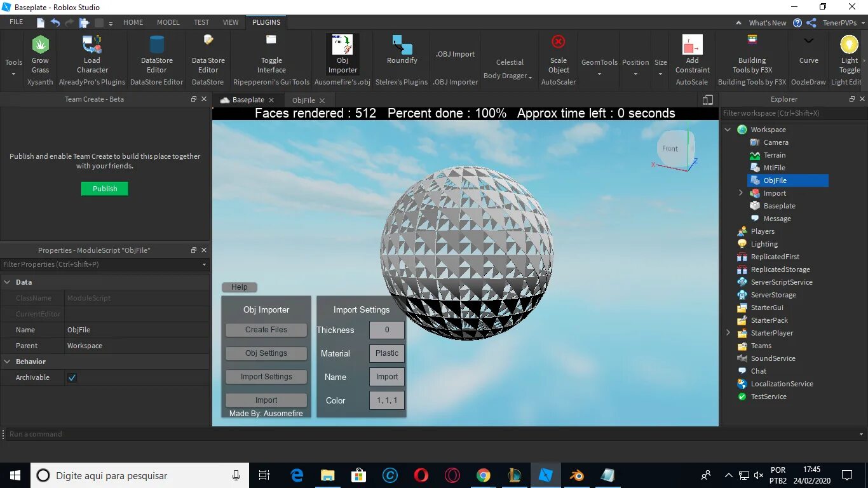Click the share icon next to username
868x488 pixels.
811,23
